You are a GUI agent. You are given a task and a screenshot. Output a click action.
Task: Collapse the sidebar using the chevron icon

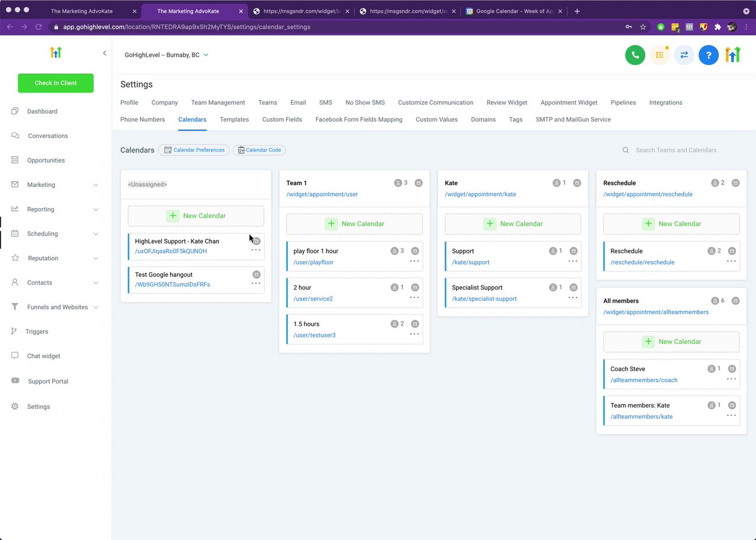[105, 53]
